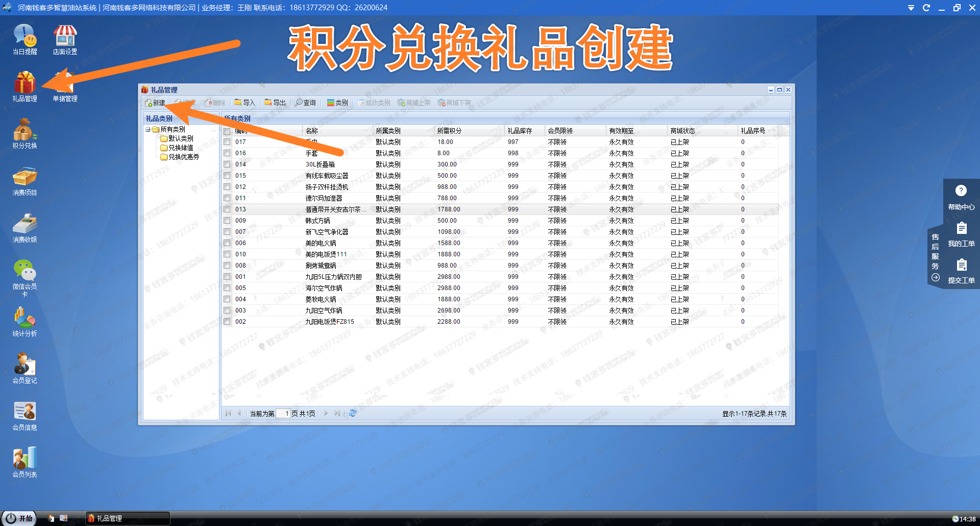Viewport: 980px width, 526px height.
Task: Open the 会员列表 desktop icon
Action: [24, 463]
